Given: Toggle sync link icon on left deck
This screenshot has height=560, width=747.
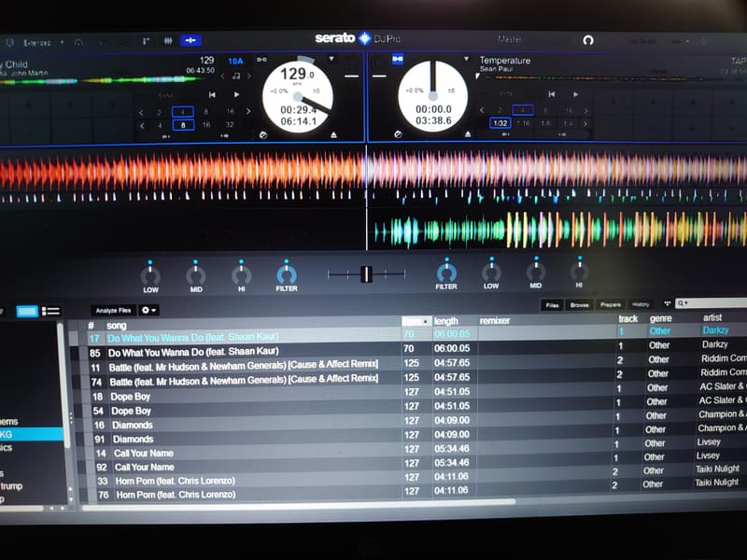Looking at the screenshot, I should coord(261,61).
